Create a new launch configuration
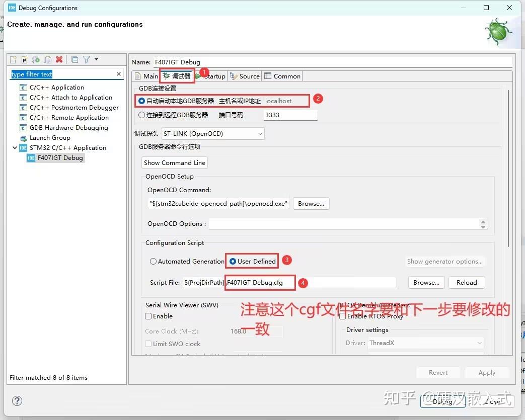This screenshot has height=420, width=525. (x=13, y=59)
